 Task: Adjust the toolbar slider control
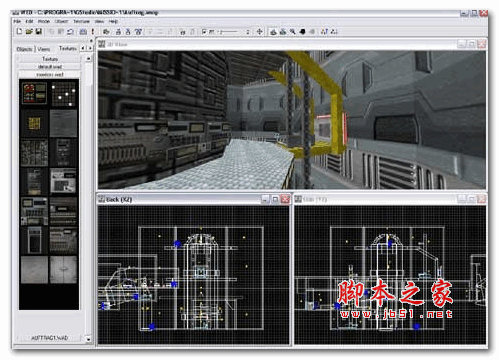[x=229, y=32]
